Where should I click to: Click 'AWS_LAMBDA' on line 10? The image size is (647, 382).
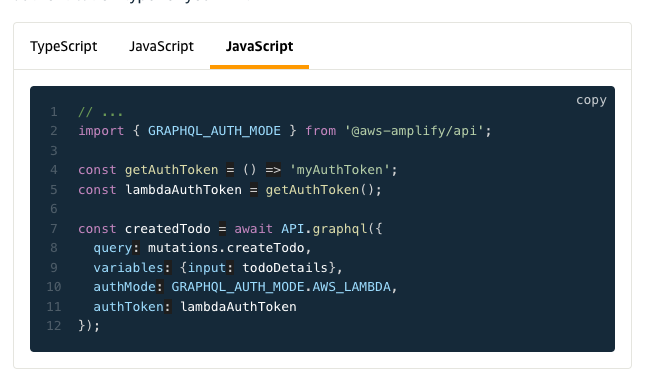[x=351, y=287]
